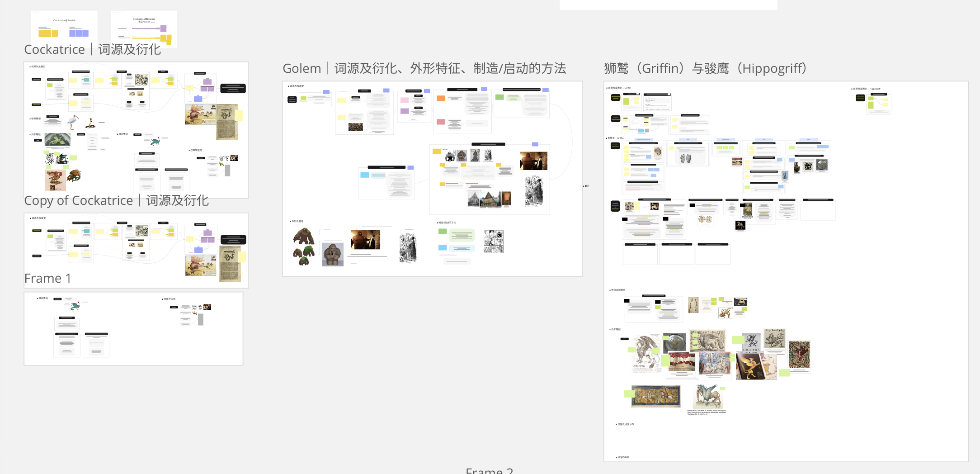Select the Golem frame title text

[424, 68]
